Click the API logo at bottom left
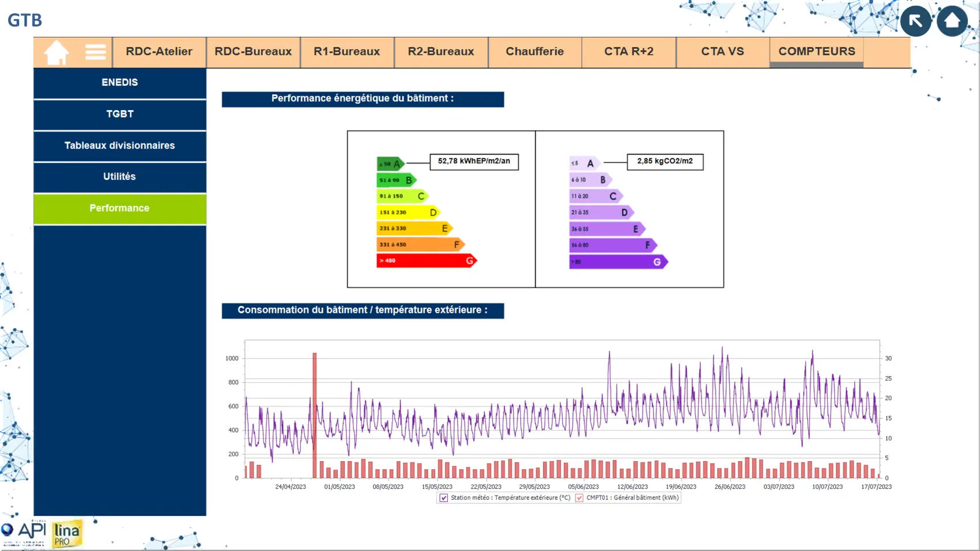 tap(24, 533)
